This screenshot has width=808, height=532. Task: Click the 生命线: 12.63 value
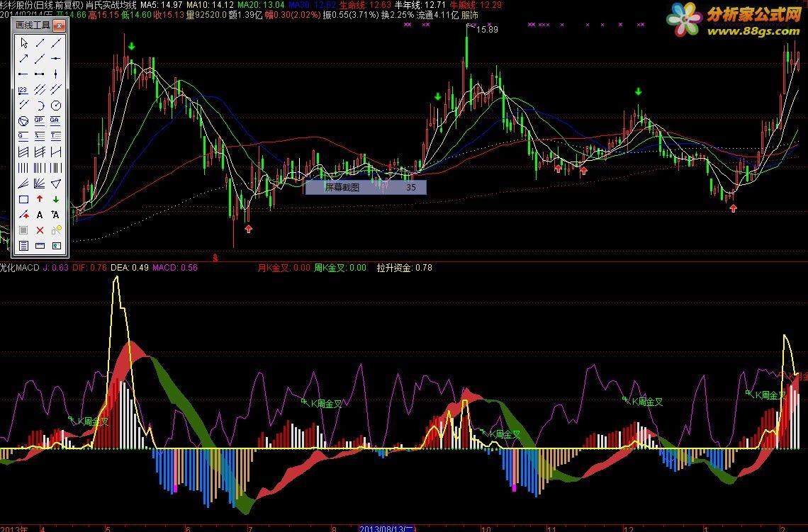coord(365,5)
